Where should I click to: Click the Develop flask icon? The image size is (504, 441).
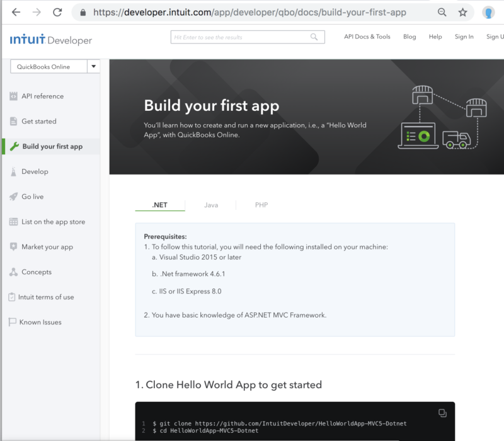pos(13,171)
